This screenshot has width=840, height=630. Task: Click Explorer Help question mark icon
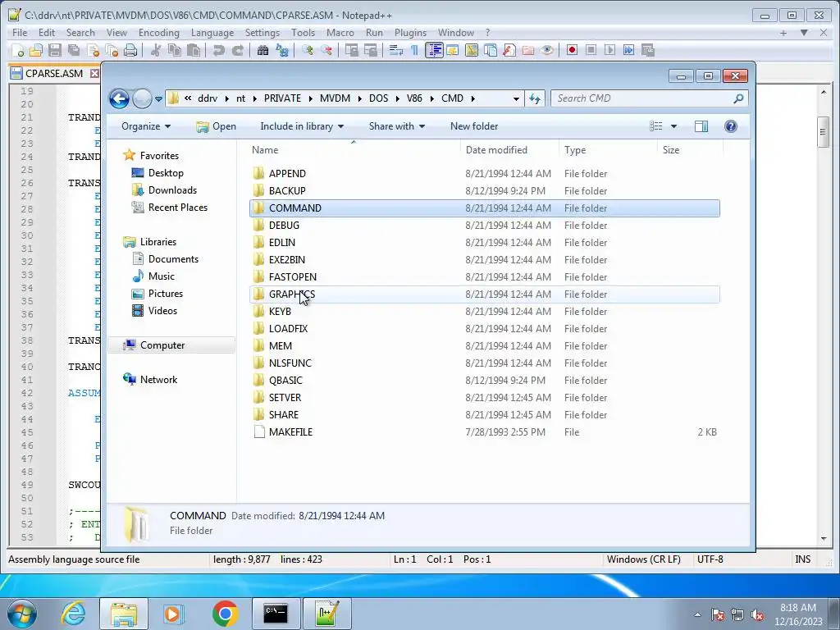(731, 126)
